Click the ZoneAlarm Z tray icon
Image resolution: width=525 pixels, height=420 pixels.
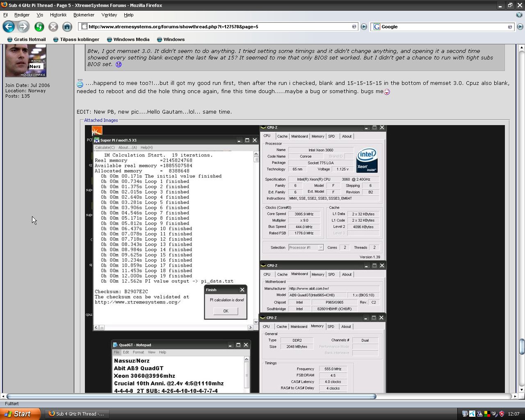(x=479, y=414)
